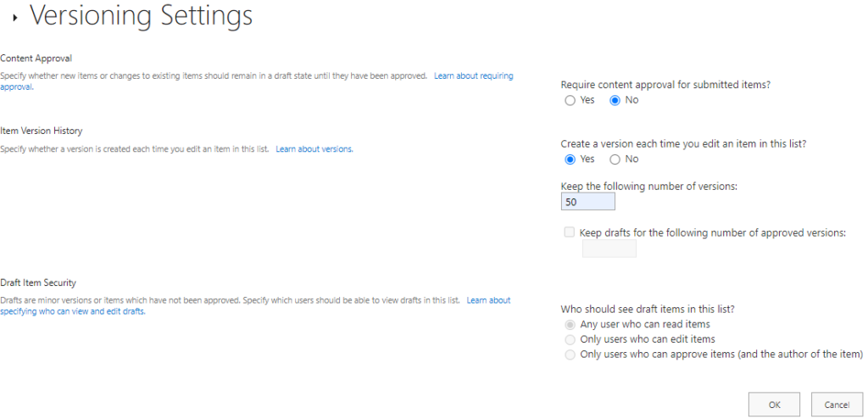Enable the Keep drafts for approved versions checkbox

tap(570, 232)
